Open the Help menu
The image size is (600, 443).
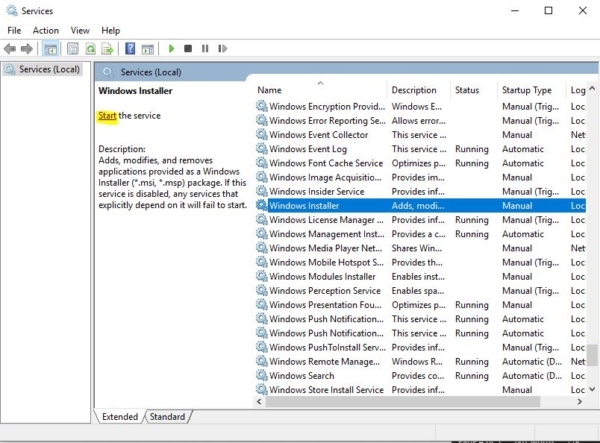(111, 30)
